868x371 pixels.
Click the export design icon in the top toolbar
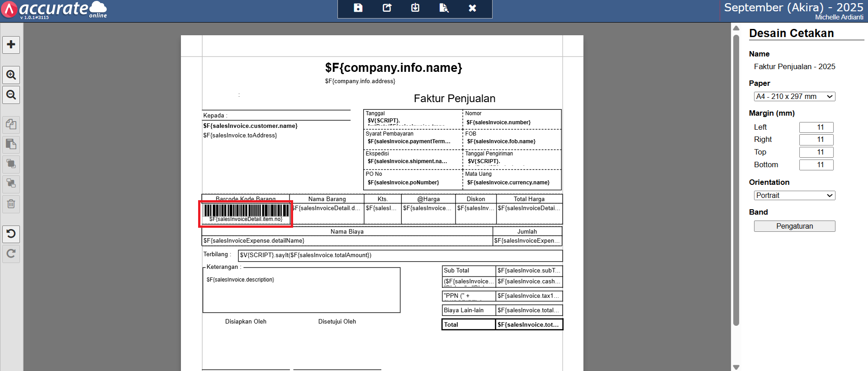point(387,8)
